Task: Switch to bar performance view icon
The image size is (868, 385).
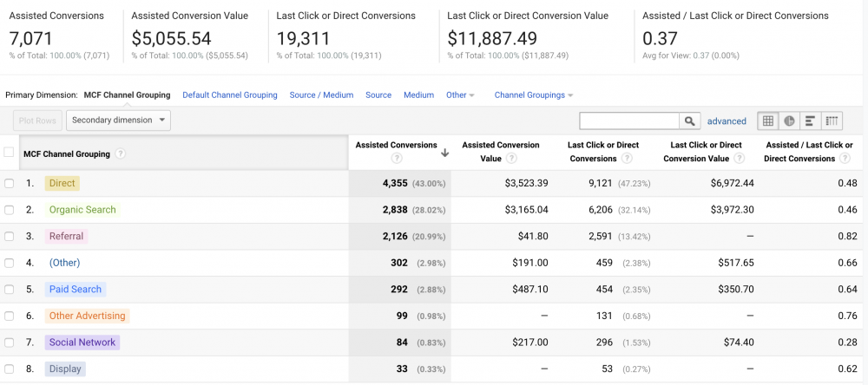Action: click(810, 121)
